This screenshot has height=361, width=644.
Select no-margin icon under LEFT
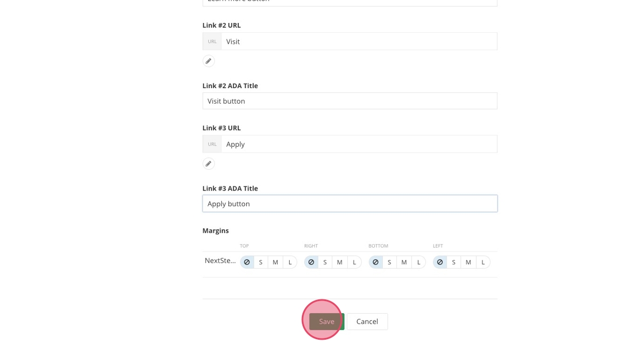pyautogui.click(x=440, y=262)
